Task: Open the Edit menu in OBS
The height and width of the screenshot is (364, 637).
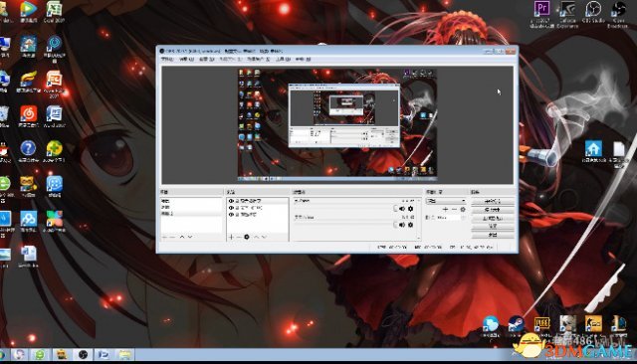Action: 186,60
